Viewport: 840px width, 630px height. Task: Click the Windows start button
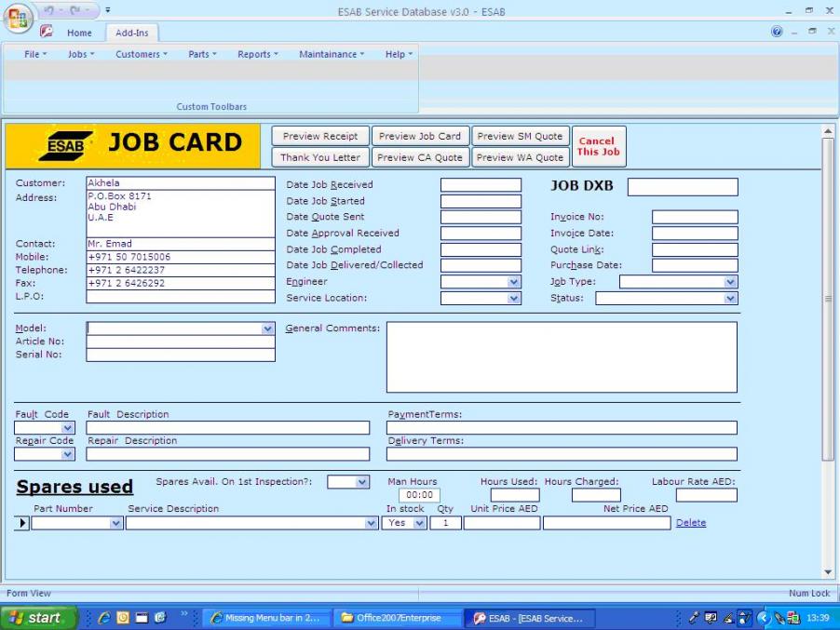tap(37, 618)
